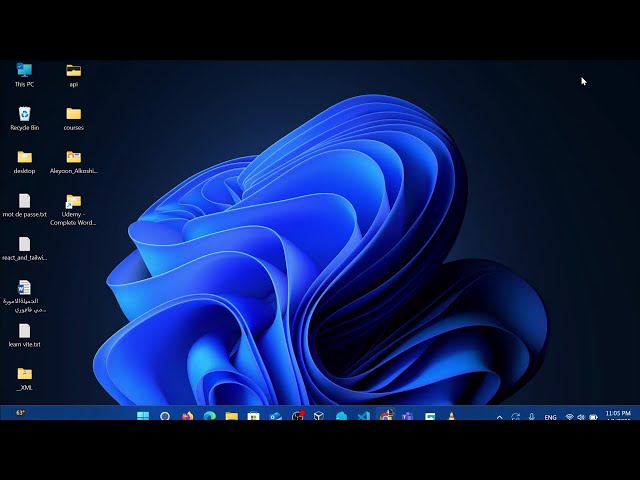The height and width of the screenshot is (480, 640).
Task: Select the react_and_tailwi text file
Action: click(24, 249)
